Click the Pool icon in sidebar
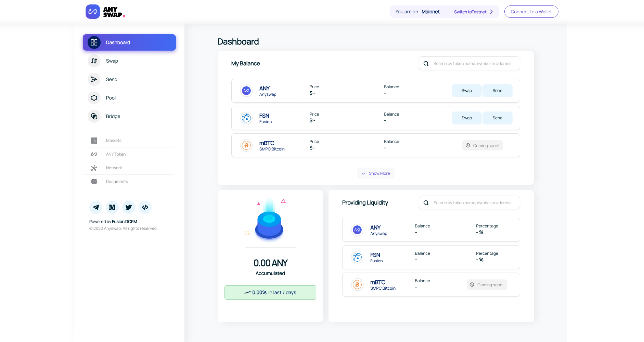The image size is (644, 342). coord(94,98)
